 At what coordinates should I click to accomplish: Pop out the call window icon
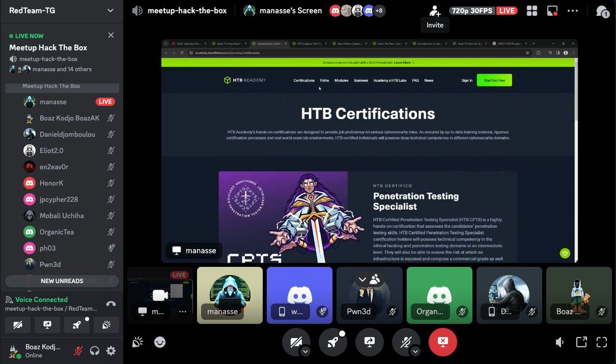click(581, 342)
